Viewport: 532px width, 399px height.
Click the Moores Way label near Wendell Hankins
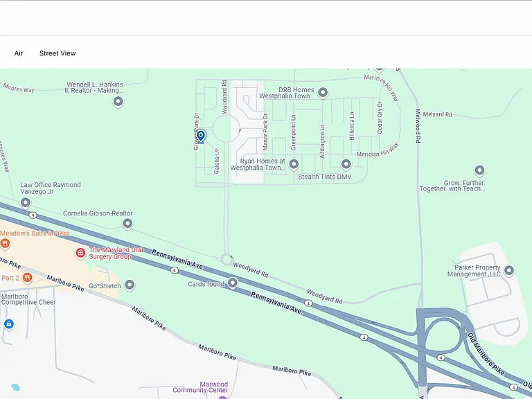19,88
